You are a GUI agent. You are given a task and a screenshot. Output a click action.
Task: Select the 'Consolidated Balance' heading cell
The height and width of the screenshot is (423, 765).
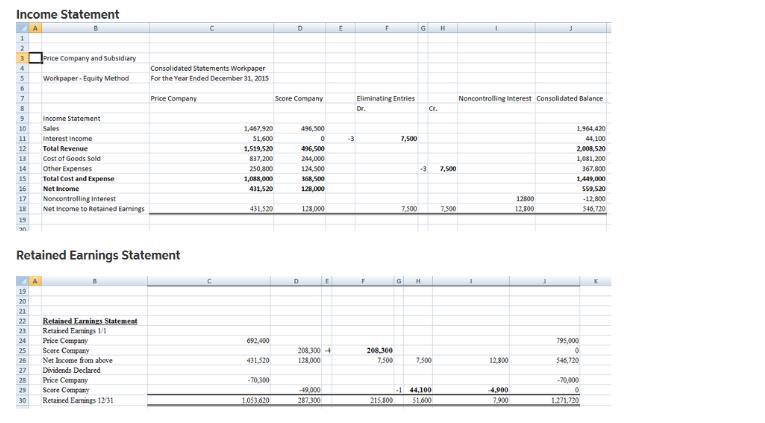(569, 99)
